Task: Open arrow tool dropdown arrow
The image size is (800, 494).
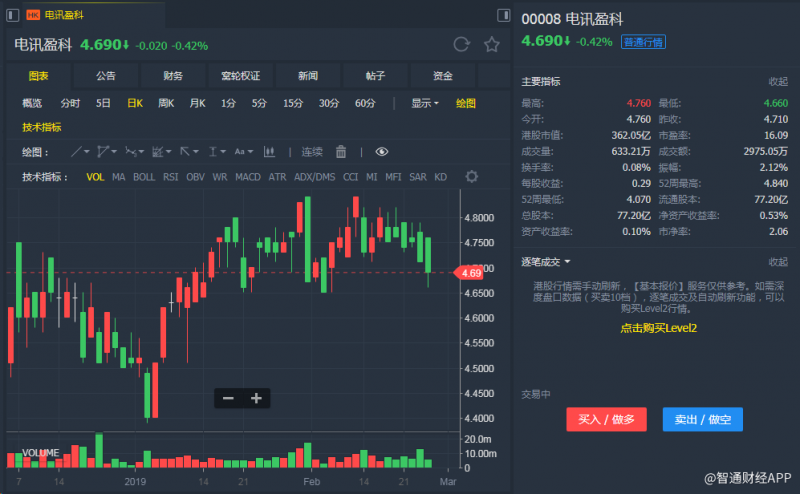Action: tap(195, 152)
